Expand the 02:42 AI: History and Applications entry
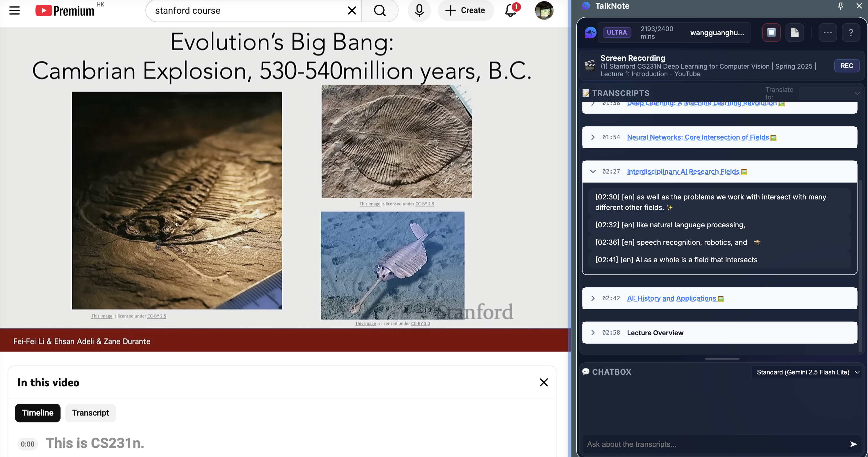The image size is (868, 457). [x=593, y=298]
